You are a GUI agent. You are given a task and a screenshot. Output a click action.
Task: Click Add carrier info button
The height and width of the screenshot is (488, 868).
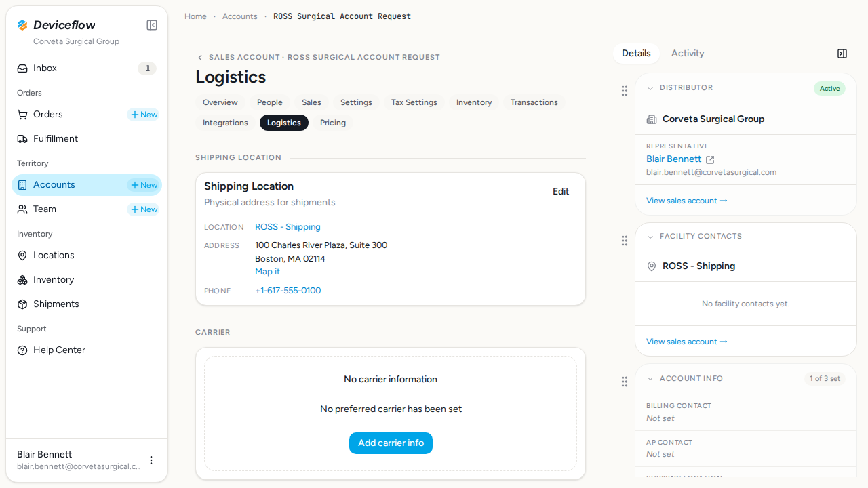coord(391,443)
